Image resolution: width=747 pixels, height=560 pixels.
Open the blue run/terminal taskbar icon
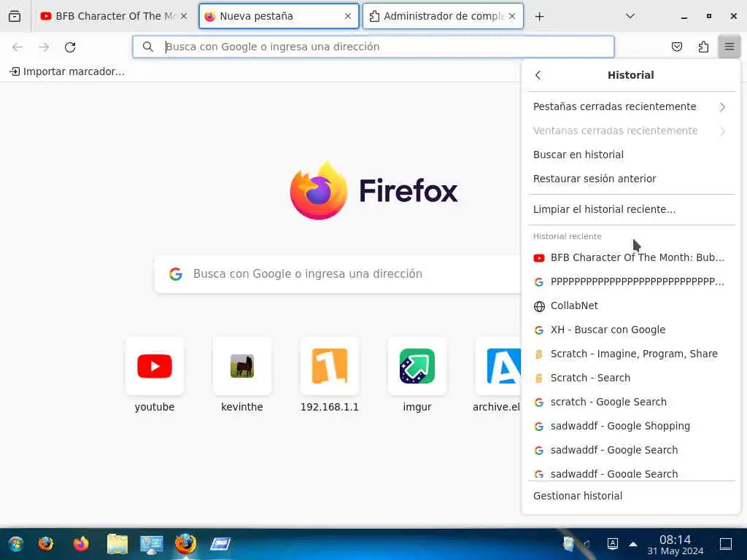[220, 544]
